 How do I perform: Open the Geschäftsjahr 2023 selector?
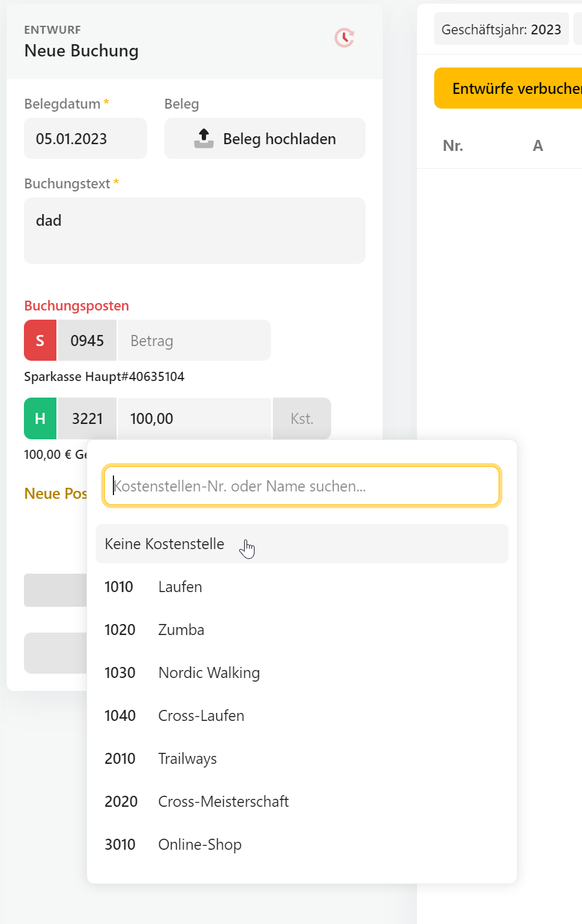coord(501,29)
